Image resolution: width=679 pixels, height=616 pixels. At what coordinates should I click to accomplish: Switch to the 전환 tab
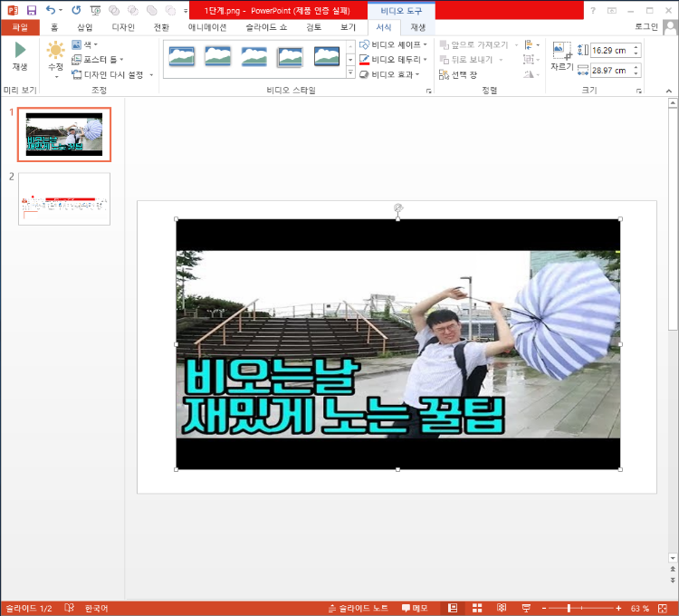click(x=161, y=27)
